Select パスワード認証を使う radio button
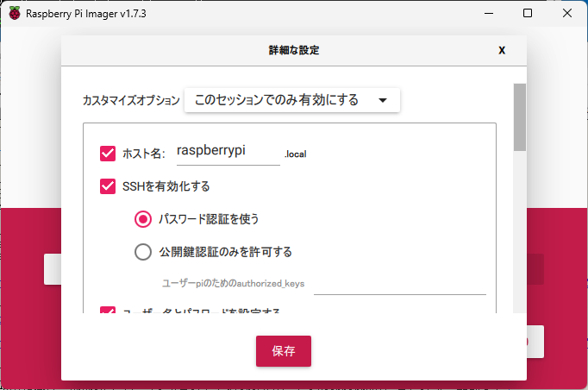The image size is (588, 390). (x=143, y=219)
